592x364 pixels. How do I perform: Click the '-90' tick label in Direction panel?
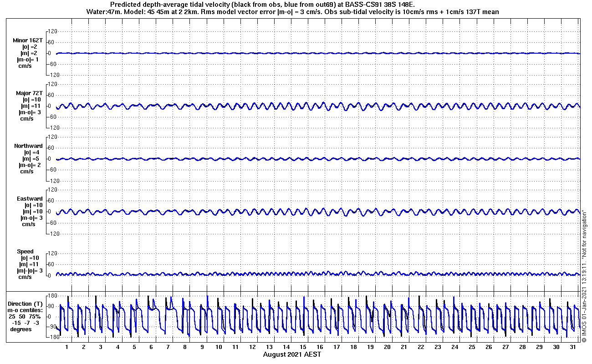[52, 327]
